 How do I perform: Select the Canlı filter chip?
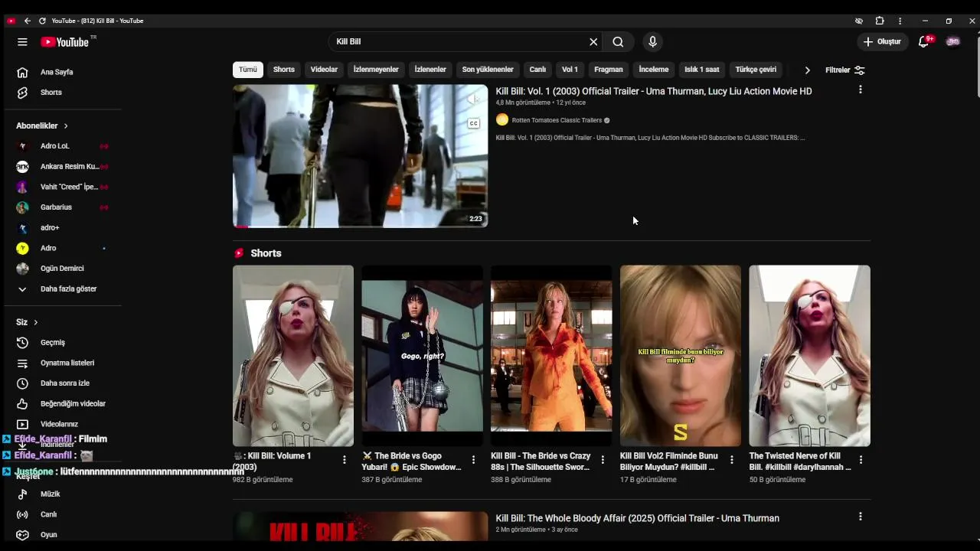click(x=537, y=70)
